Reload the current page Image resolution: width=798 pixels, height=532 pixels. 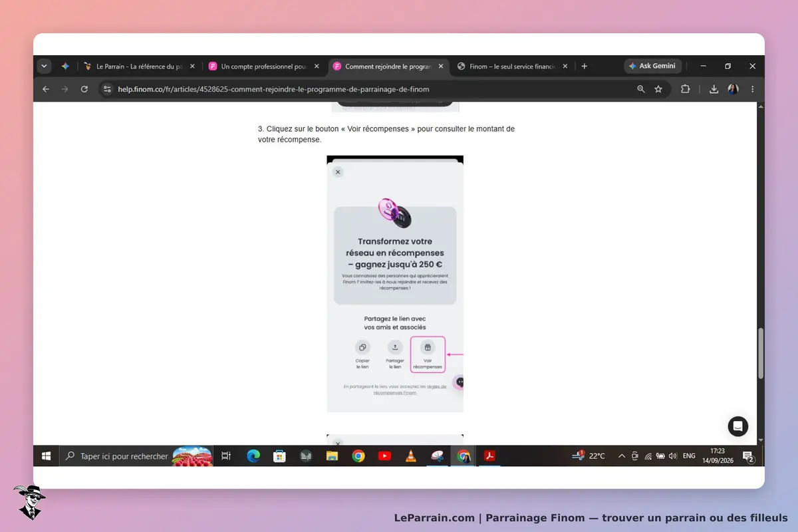(x=84, y=89)
